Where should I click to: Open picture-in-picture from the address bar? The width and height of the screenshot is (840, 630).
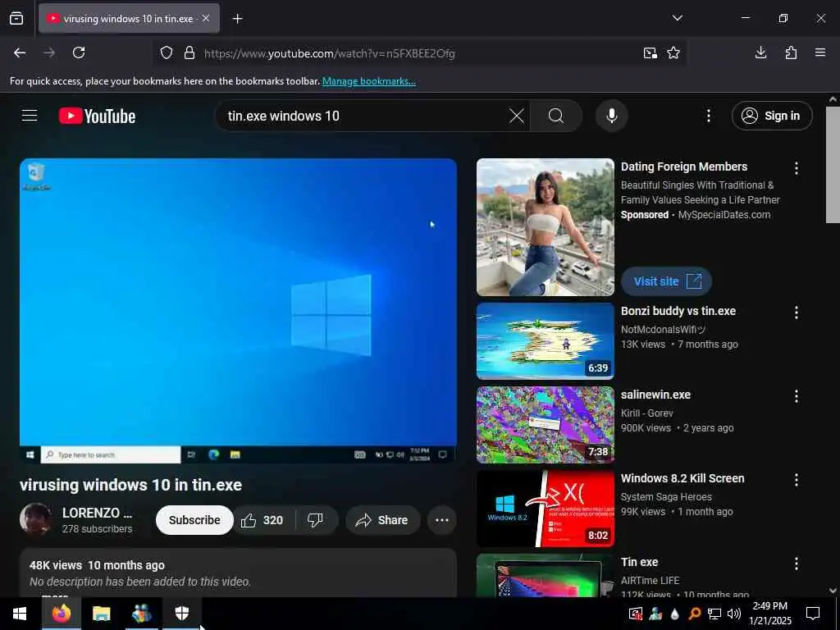[651, 52]
